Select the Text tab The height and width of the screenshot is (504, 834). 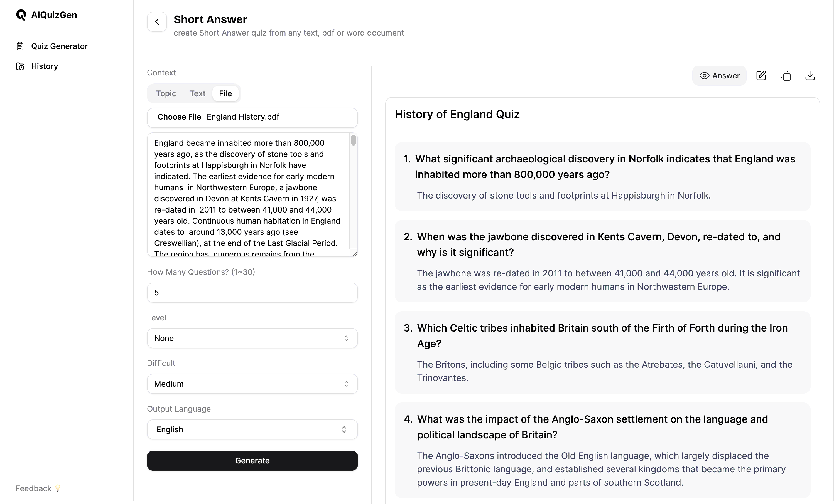pyautogui.click(x=197, y=93)
